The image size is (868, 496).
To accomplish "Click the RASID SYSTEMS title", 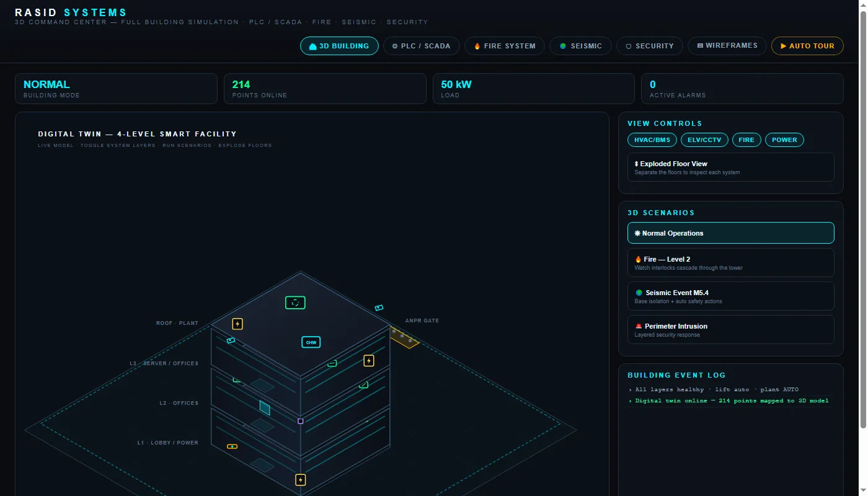I will pos(71,12).
